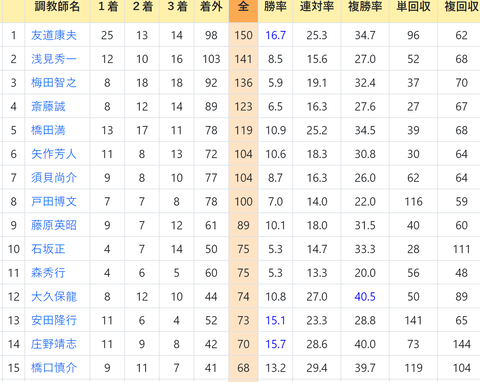Sort by 1着 column header

tap(108, 7)
